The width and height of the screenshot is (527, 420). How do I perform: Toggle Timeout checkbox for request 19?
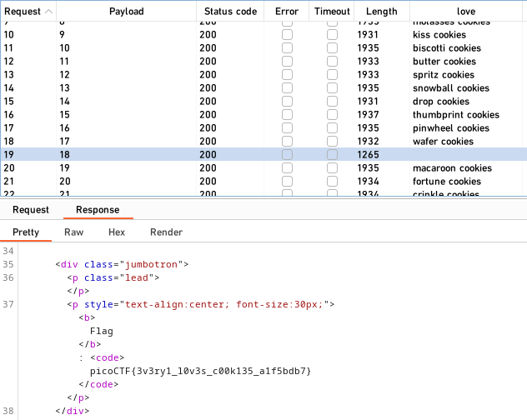pyautogui.click(x=332, y=154)
